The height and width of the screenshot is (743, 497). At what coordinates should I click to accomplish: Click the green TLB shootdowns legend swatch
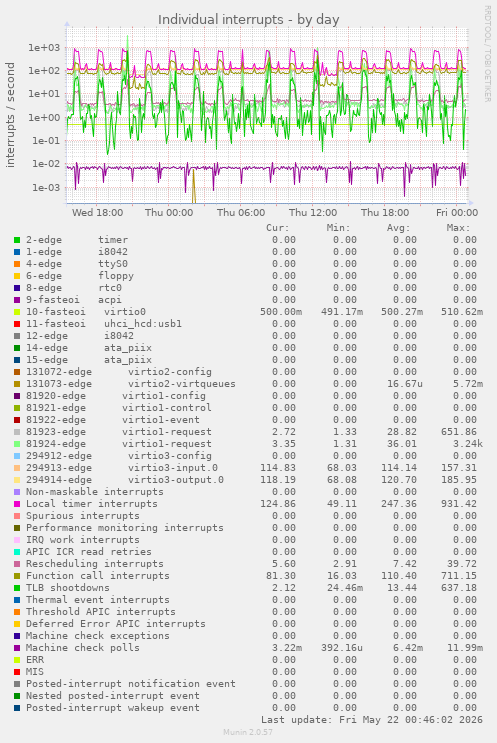pos(17,588)
